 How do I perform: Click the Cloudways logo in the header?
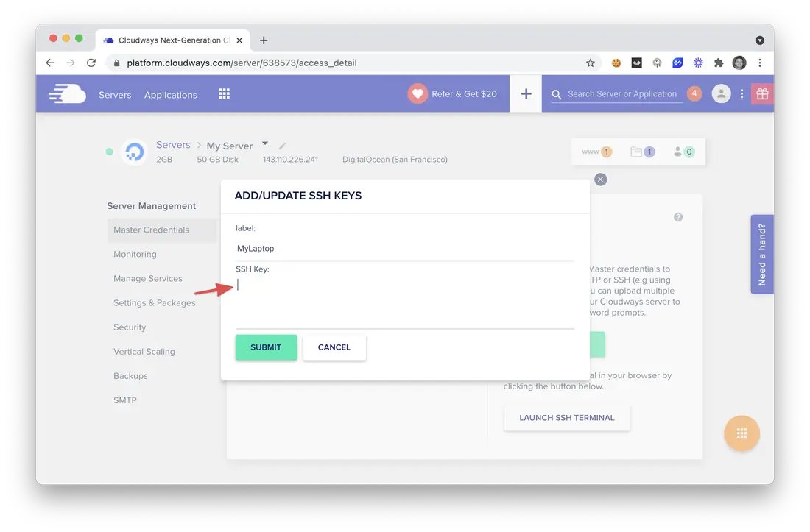(67, 94)
